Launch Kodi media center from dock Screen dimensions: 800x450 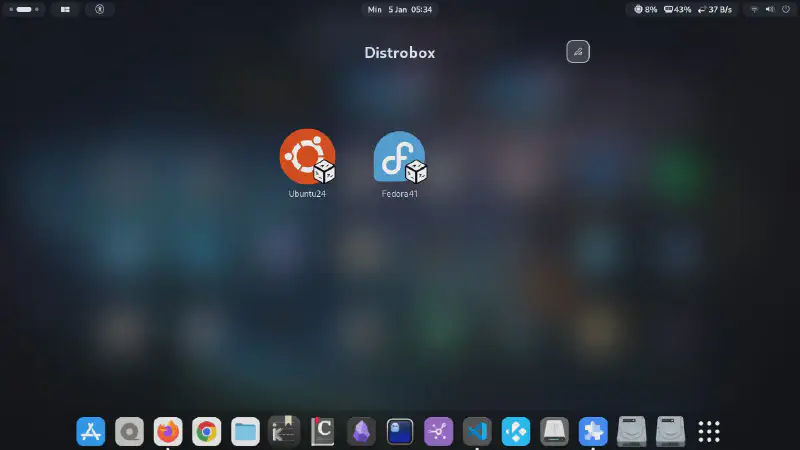[x=515, y=431]
